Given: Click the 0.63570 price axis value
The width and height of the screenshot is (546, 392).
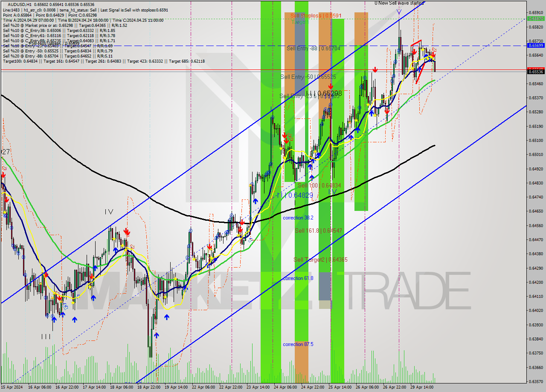Looking at the screenshot, I should point(536,381).
